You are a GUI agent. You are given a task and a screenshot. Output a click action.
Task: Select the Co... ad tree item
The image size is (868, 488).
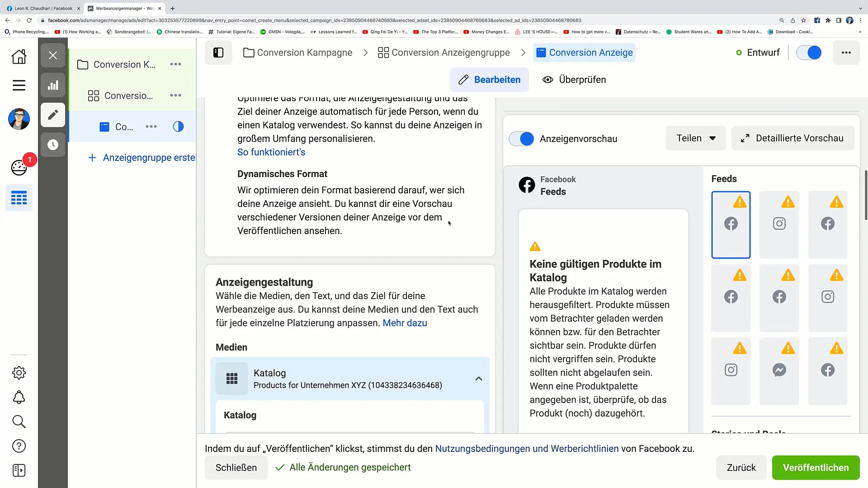[x=117, y=127]
